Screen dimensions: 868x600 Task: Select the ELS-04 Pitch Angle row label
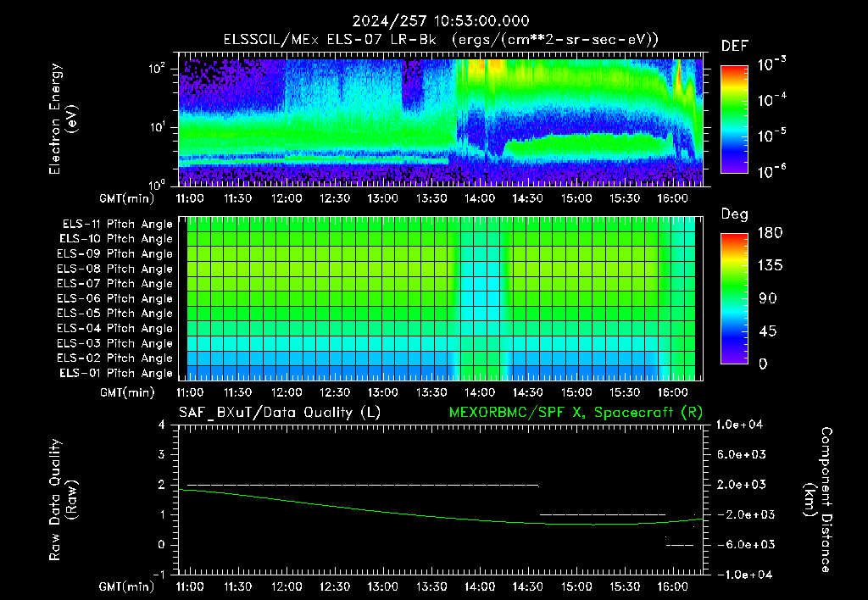point(115,328)
